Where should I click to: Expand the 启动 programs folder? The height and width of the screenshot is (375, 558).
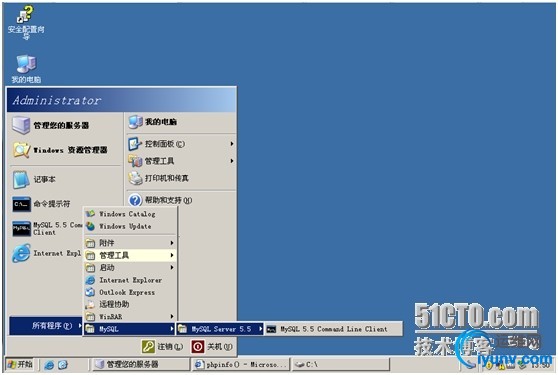coord(130,267)
